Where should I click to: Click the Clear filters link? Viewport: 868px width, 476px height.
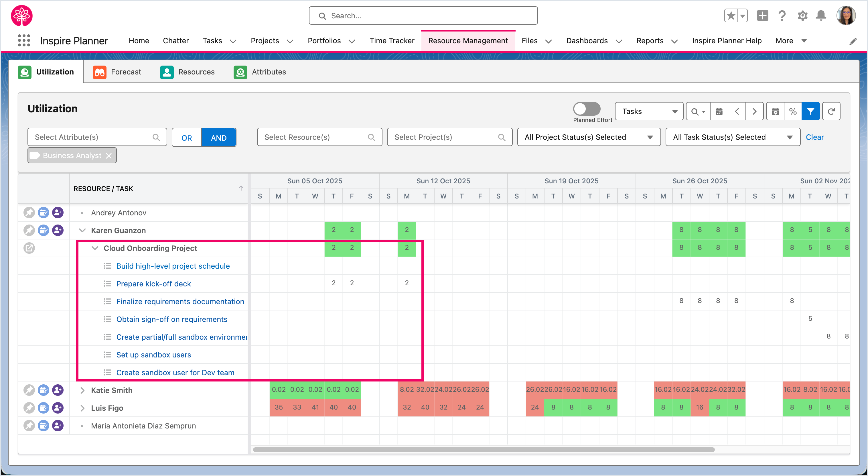click(x=814, y=137)
